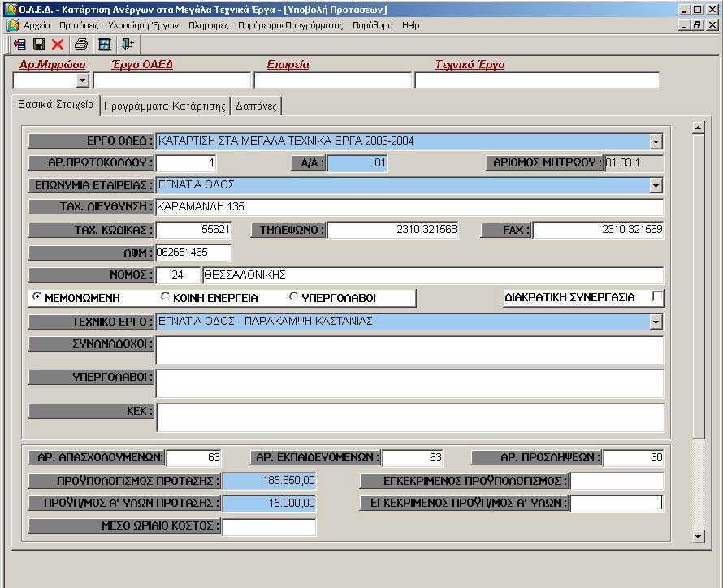
Task: Open the Πληρωμές menu
Action: coord(209,25)
